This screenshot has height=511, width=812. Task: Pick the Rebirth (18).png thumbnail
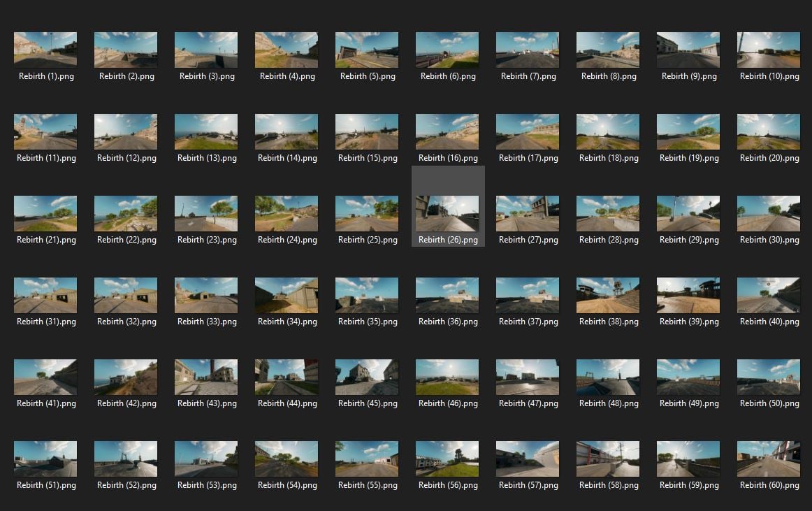(x=608, y=131)
